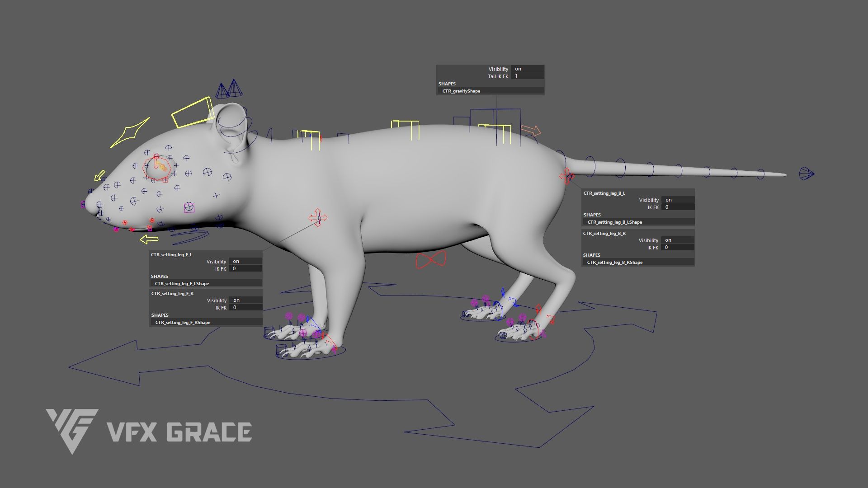Toggle Visibility of CTR_setting_leg_B_L
Screen dimensions: 868x488
pyautogui.click(x=678, y=200)
